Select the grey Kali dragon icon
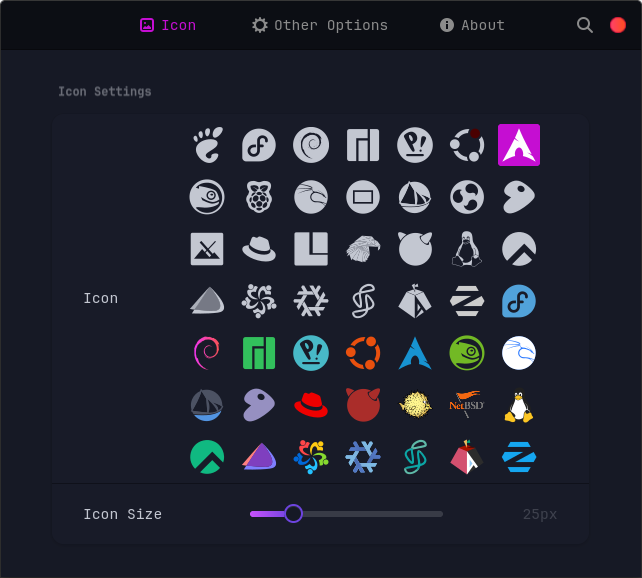The height and width of the screenshot is (578, 642). [311, 197]
